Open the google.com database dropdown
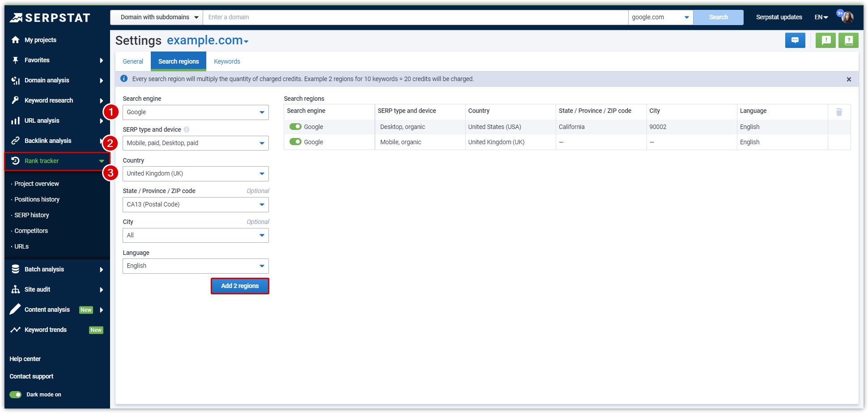This screenshot has height=413, width=868. (x=660, y=17)
